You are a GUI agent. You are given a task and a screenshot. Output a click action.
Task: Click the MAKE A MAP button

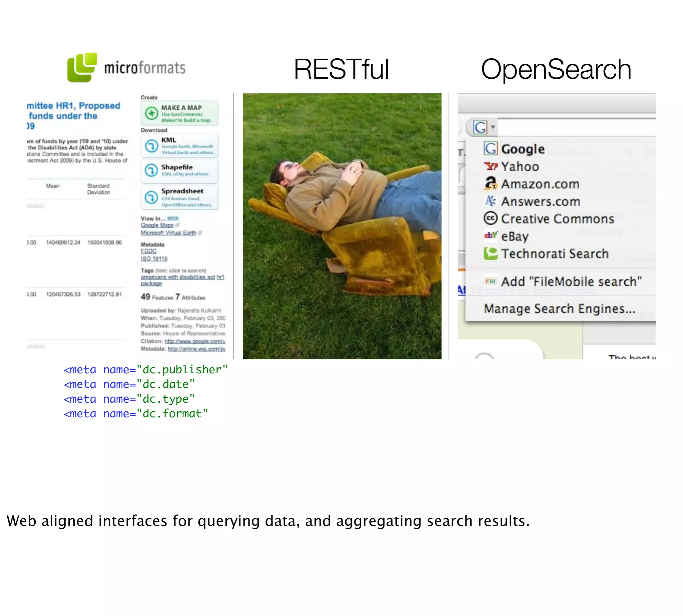(180, 113)
